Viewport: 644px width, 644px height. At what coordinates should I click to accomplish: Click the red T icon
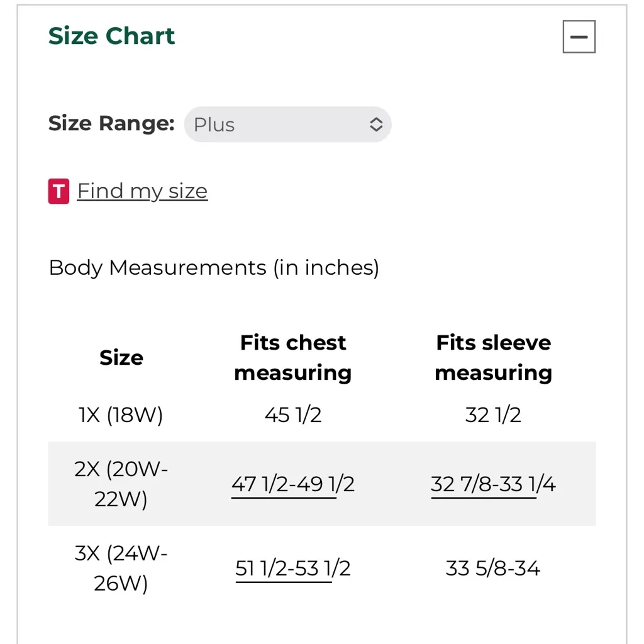(x=58, y=191)
